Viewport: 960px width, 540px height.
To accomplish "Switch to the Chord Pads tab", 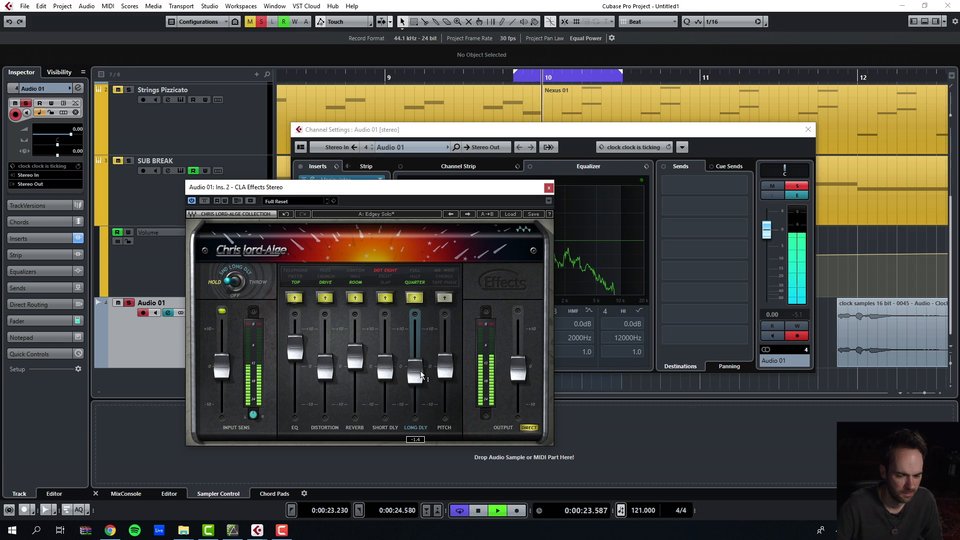I will point(274,493).
